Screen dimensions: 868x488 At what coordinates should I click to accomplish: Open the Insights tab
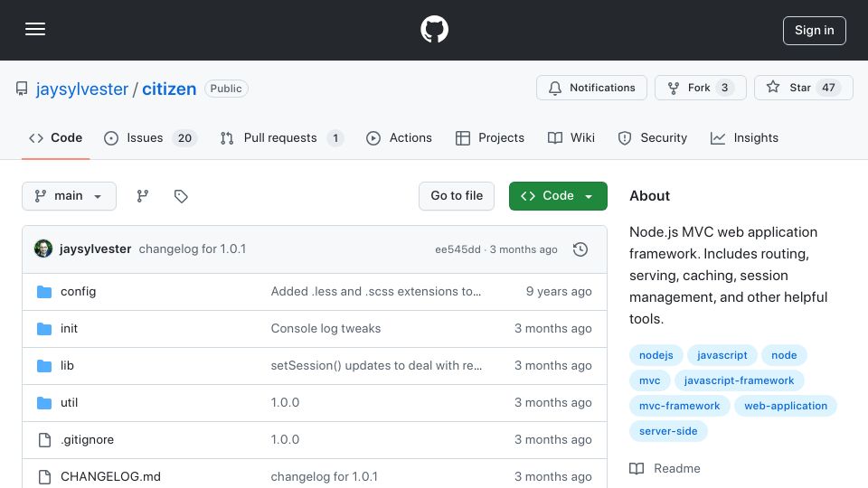(x=744, y=137)
